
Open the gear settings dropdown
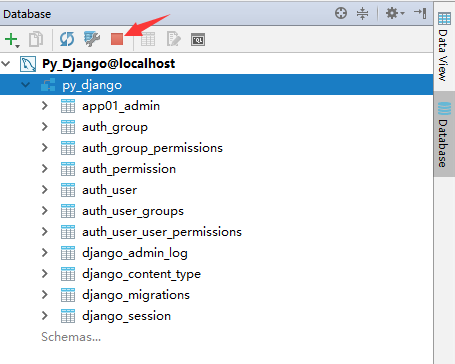tap(395, 13)
